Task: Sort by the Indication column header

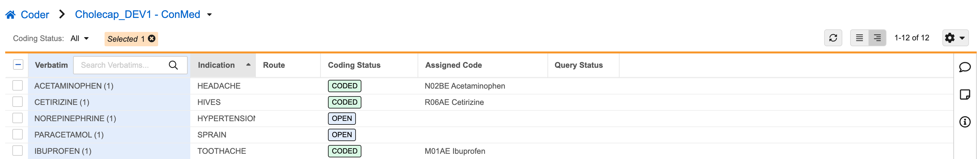Action: pos(216,65)
